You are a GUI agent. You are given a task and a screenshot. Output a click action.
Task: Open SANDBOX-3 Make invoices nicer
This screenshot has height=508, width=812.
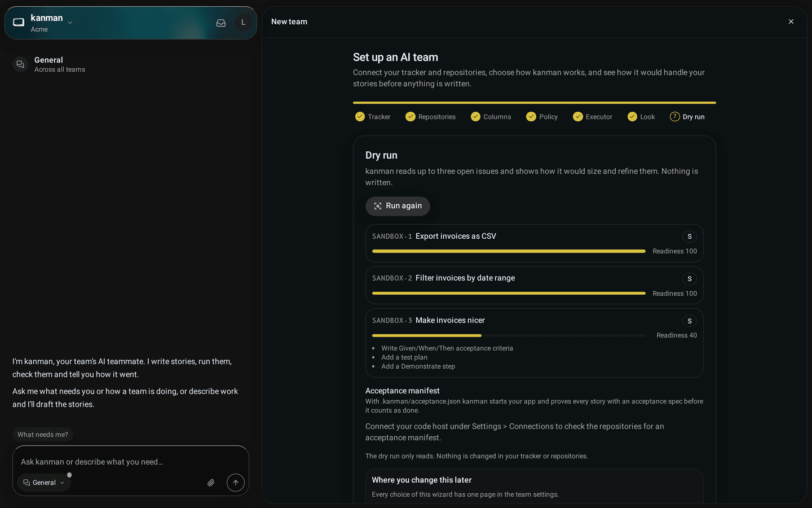[x=535, y=343]
